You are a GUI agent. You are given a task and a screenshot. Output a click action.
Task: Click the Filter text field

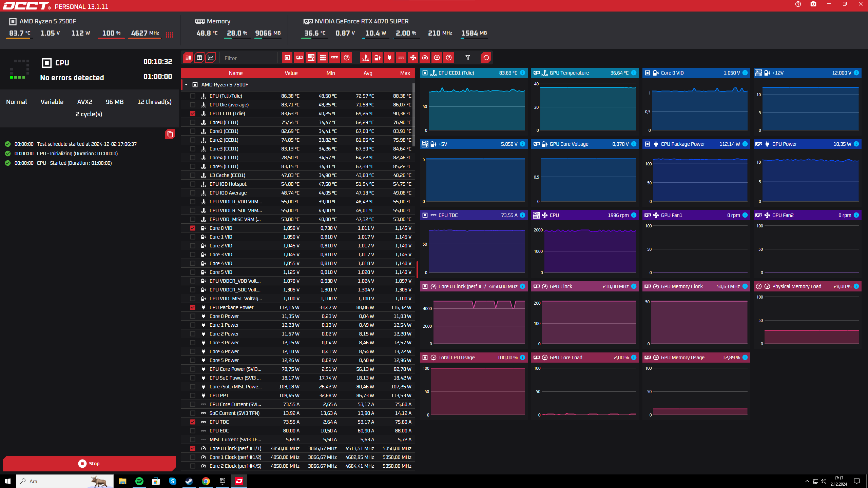[249, 58]
